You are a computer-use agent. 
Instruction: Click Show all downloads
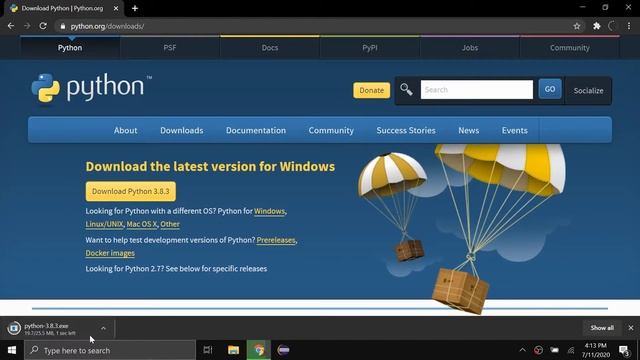602,328
